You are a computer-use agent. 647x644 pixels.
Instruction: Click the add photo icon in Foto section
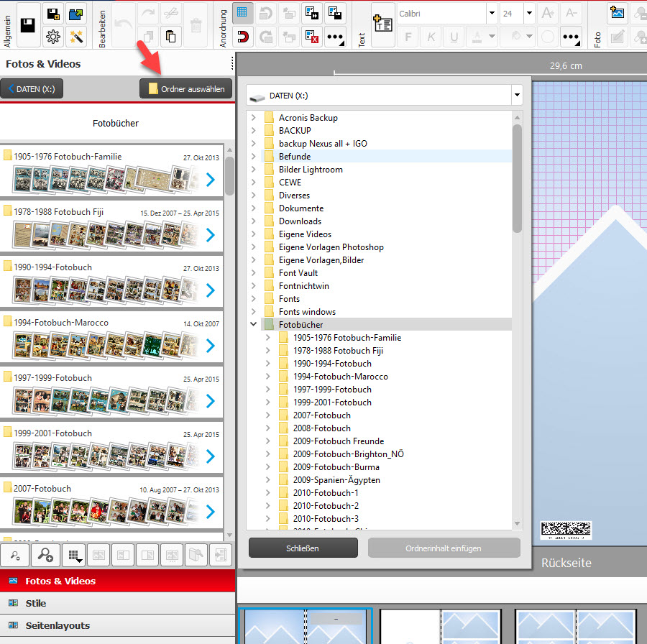click(617, 13)
